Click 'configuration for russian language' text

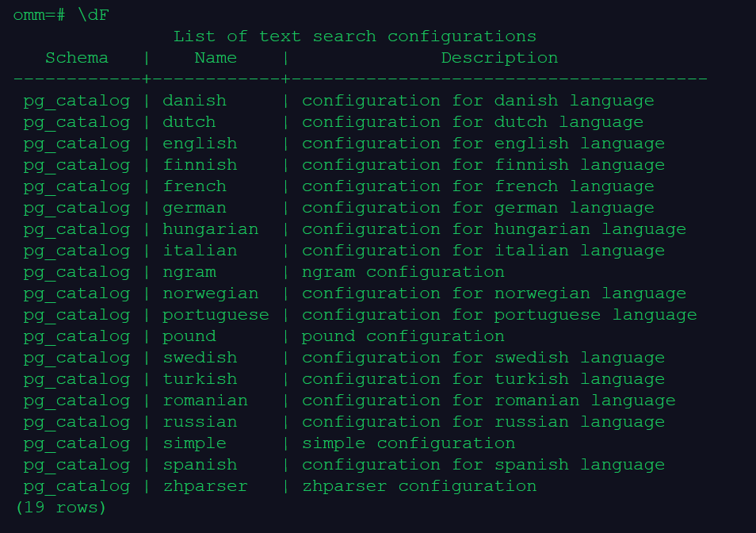pos(483,422)
